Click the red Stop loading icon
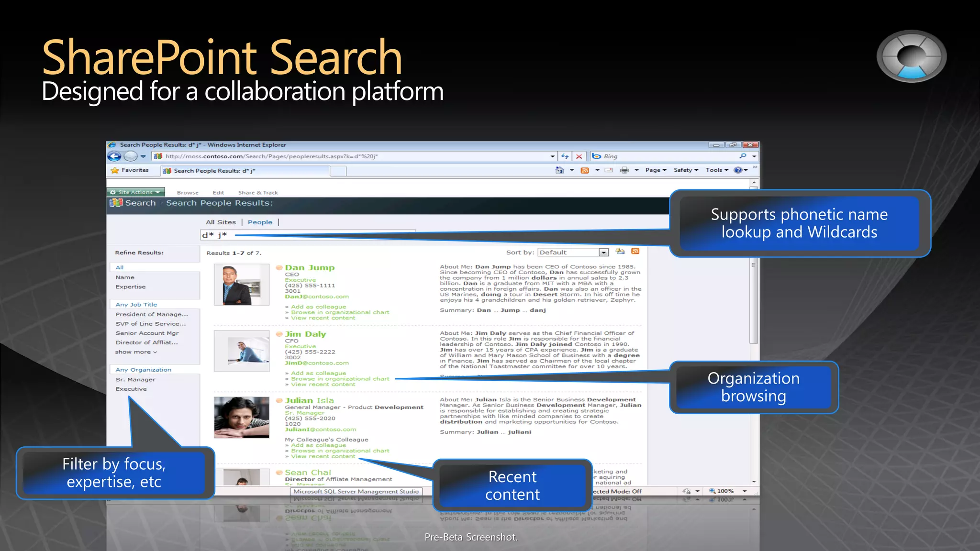 point(579,156)
